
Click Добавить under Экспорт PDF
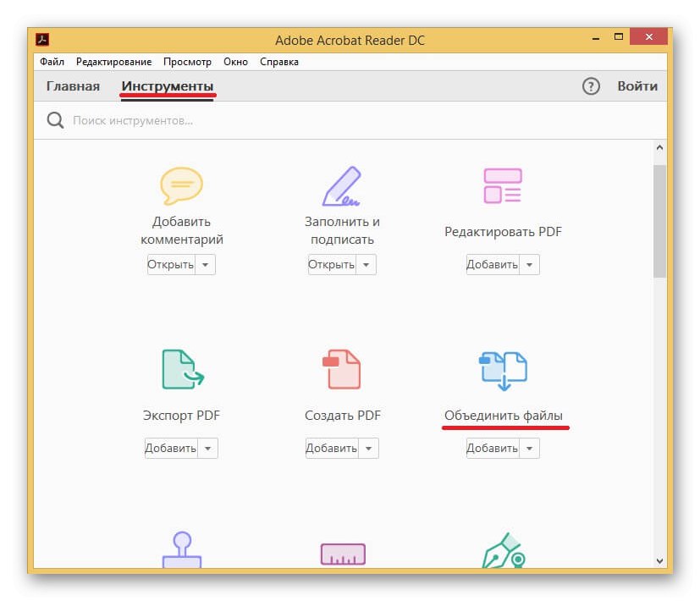click(171, 448)
